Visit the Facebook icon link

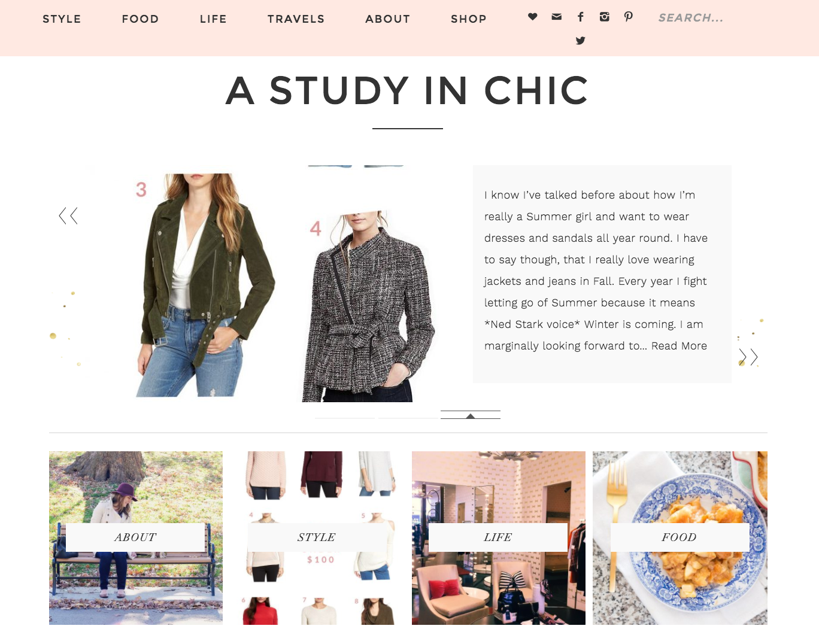[580, 17]
